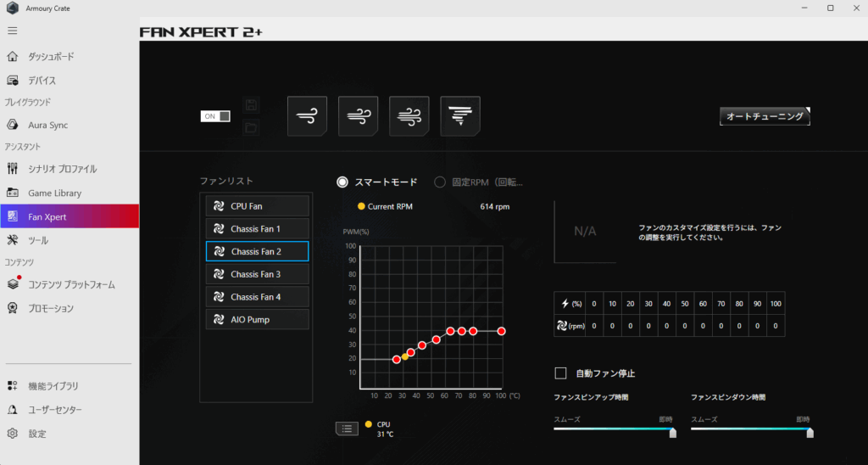This screenshot has height=465, width=868.
Task: Click the rightmost red curve point at 100°C
Action: point(501,332)
